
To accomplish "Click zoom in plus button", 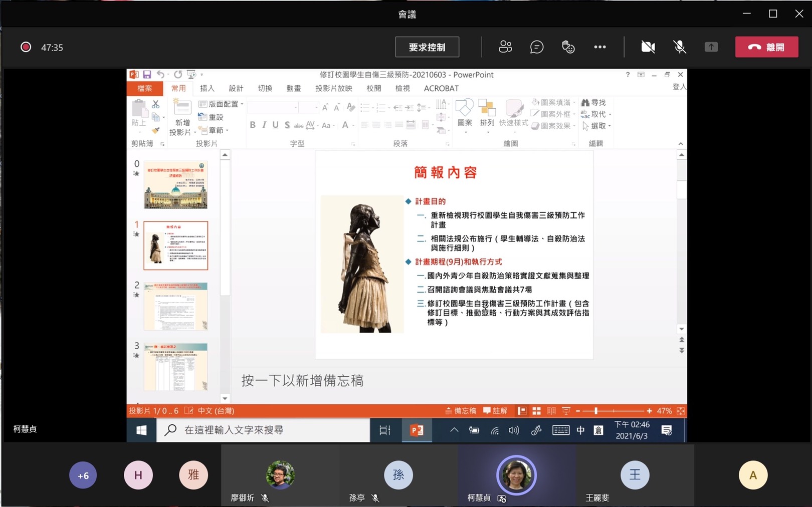I will click(649, 411).
